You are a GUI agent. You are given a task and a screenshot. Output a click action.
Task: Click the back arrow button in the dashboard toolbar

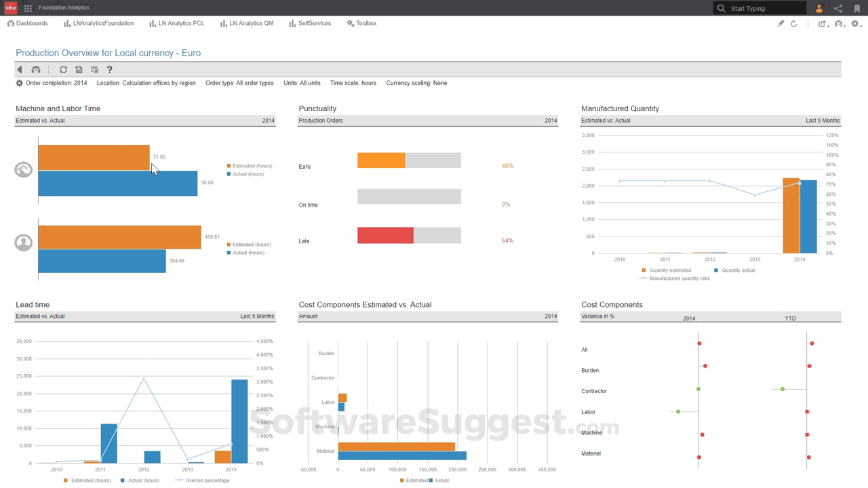point(19,69)
